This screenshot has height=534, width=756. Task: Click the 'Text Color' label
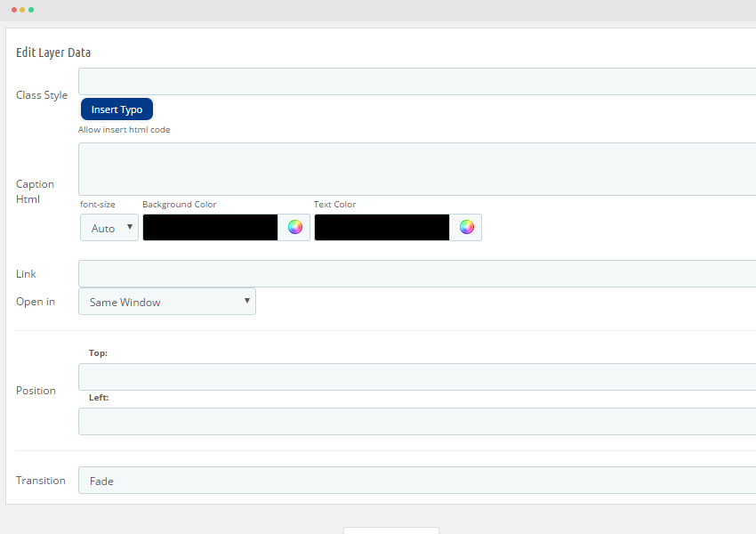334,204
